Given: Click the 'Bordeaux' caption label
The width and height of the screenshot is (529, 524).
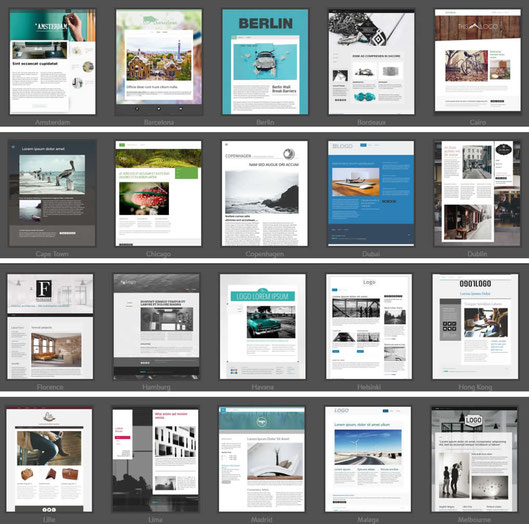Looking at the screenshot, I should click(371, 122).
